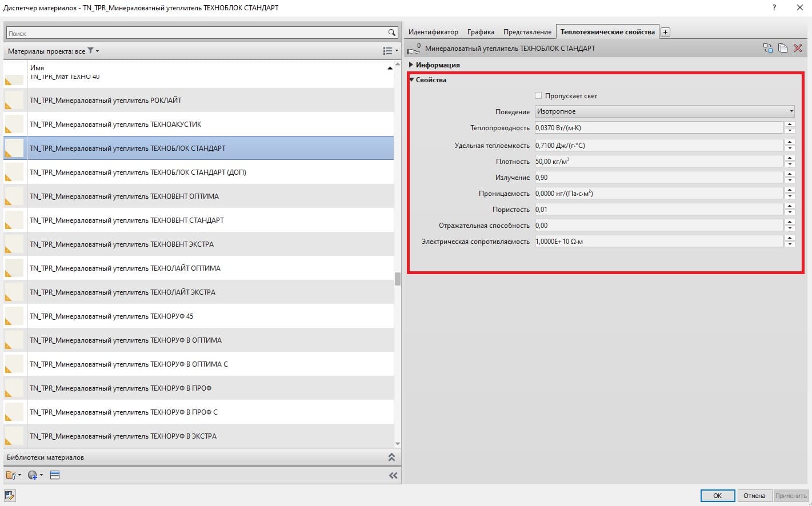The height and width of the screenshot is (506, 812).
Task: Delete the thermal asset with red X
Action: pyautogui.click(x=798, y=49)
